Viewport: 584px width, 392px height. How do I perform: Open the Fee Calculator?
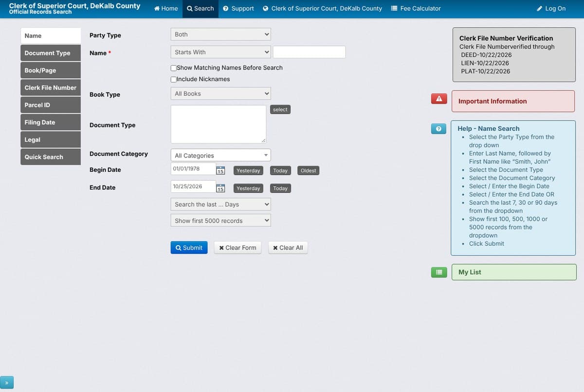click(x=416, y=8)
